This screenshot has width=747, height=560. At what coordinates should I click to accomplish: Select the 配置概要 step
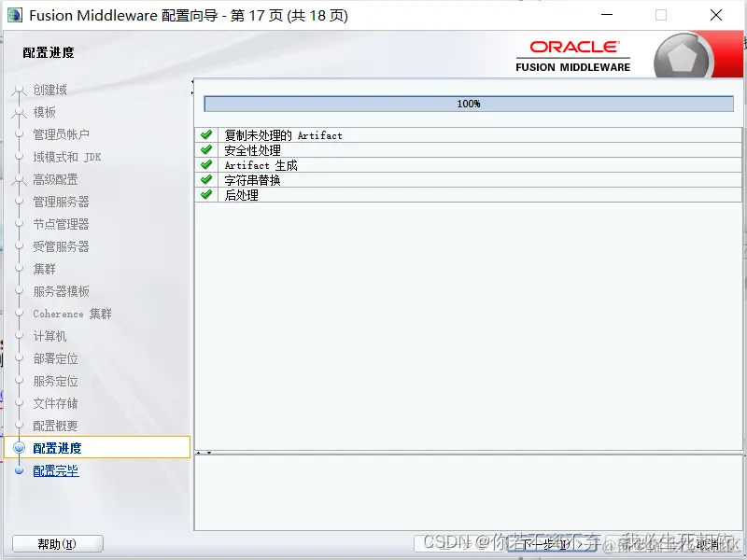tap(55, 426)
